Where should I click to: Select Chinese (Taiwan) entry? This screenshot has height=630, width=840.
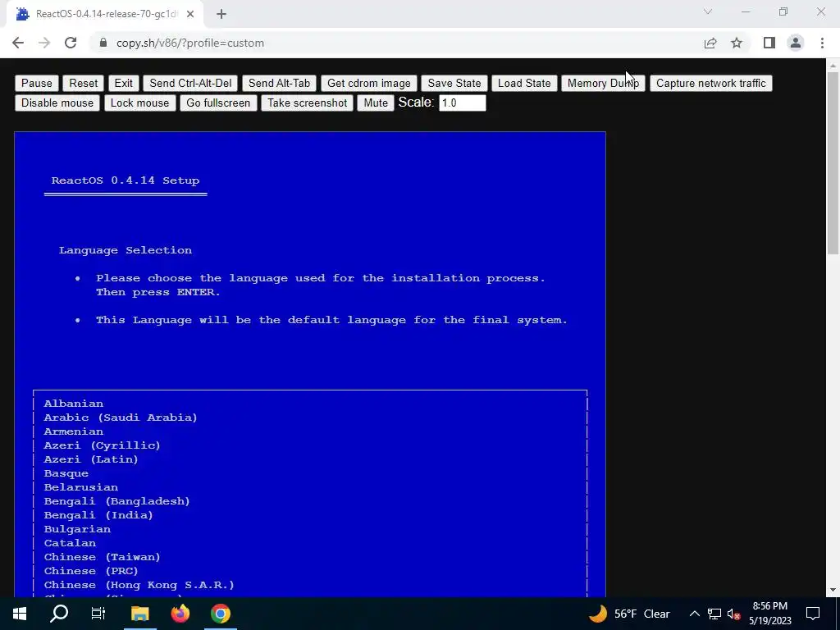[102, 557]
